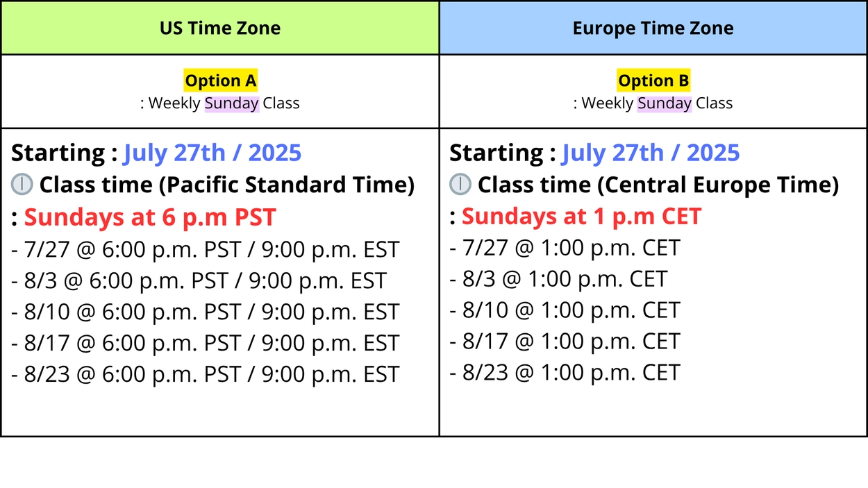Click the red "Sundays at 6 p.m PST" text
This screenshot has width=868, height=488.
(x=150, y=217)
